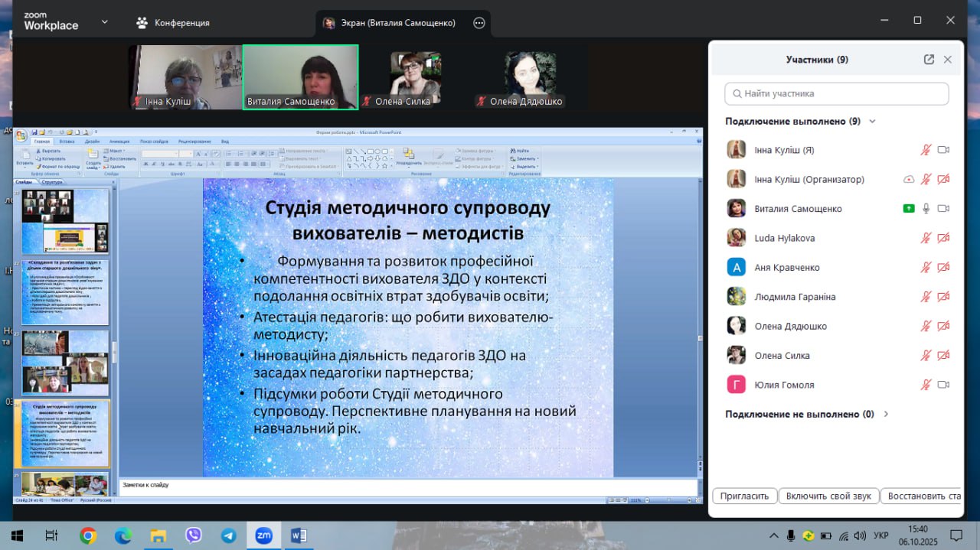
Task: Open the font name combo box in the ribbon
Action: pos(160,154)
